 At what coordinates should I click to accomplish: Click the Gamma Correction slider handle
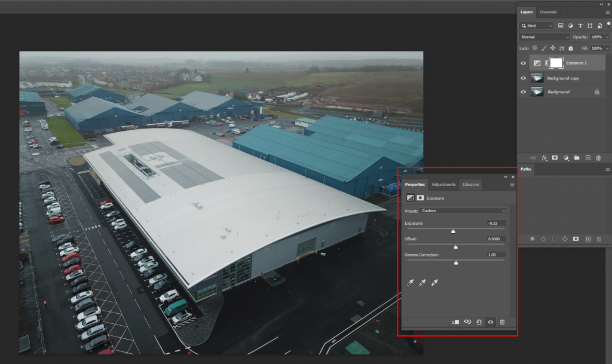point(456,263)
